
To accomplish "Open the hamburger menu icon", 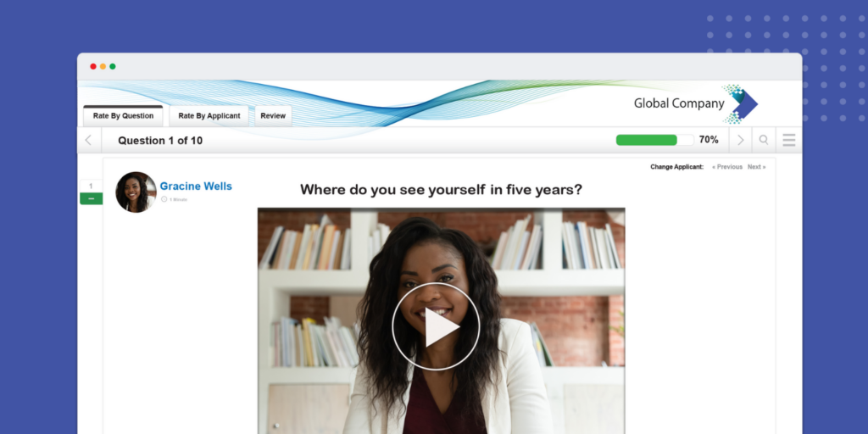I will point(789,140).
